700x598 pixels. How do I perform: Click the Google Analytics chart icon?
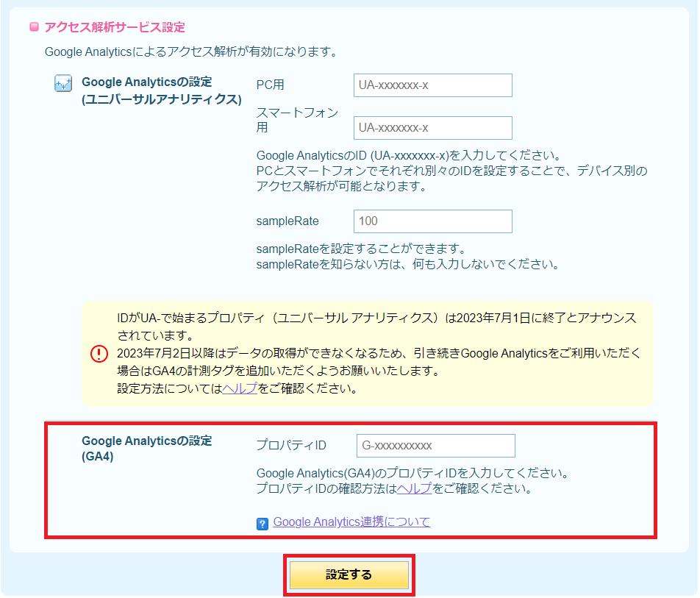[63, 83]
